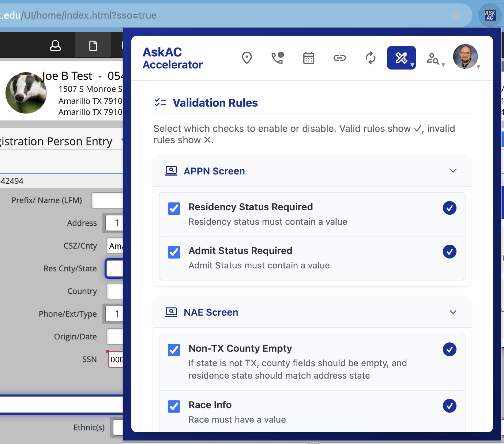This screenshot has width=504, height=444.
Task: Click the 'Admit Status must contain a value' description
Action: (x=259, y=265)
